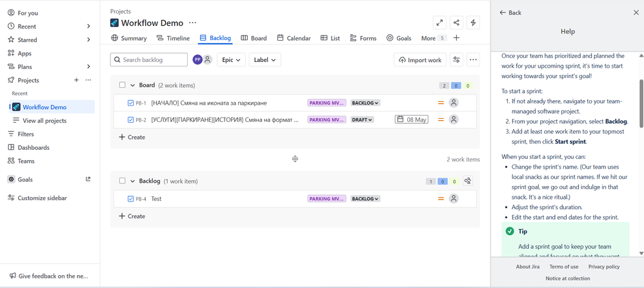
Task: Open BACKLOG status dropdown on PB-4
Action: tap(365, 199)
